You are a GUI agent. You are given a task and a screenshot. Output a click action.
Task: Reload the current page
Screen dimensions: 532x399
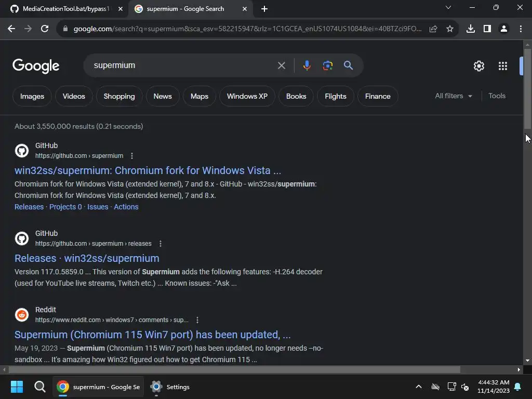pyautogui.click(x=45, y=29)
